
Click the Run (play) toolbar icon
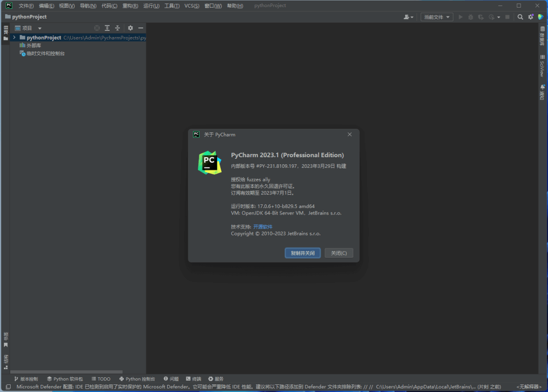[461, 17]
